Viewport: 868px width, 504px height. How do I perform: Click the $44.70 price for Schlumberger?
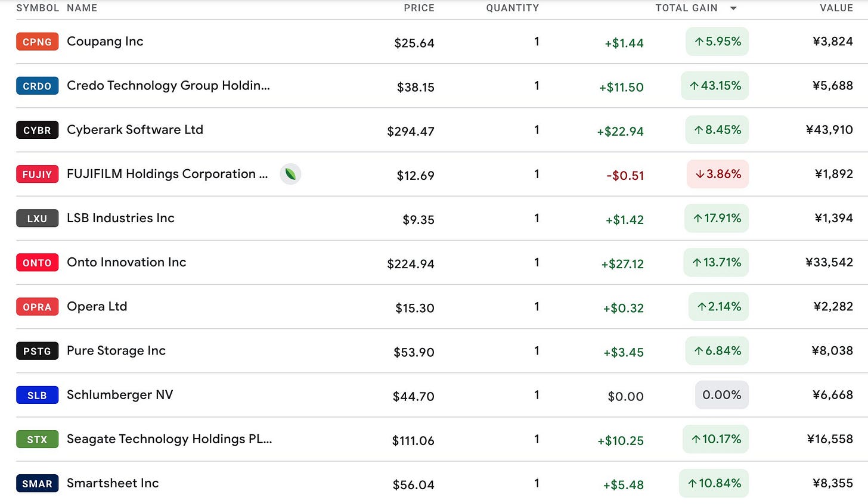tap(413, 396)
